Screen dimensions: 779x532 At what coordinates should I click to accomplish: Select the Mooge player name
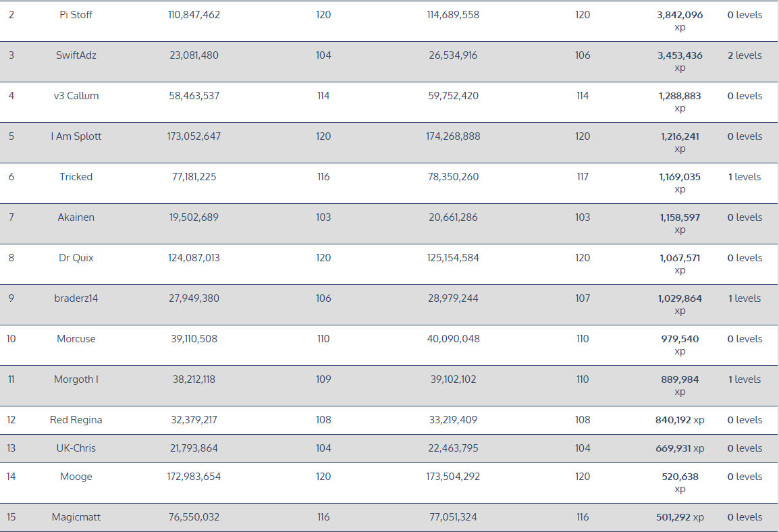tap(76, 477)
